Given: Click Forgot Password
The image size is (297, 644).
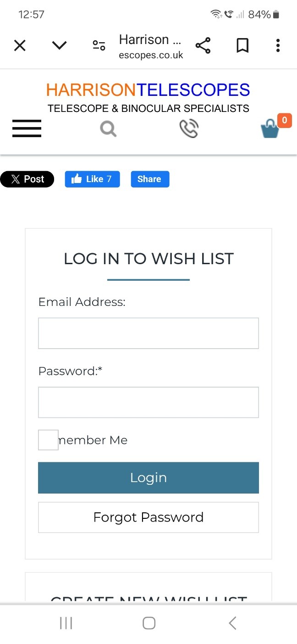Looking at the screenshot, I should pyautogui.click(x=148, y=517).
